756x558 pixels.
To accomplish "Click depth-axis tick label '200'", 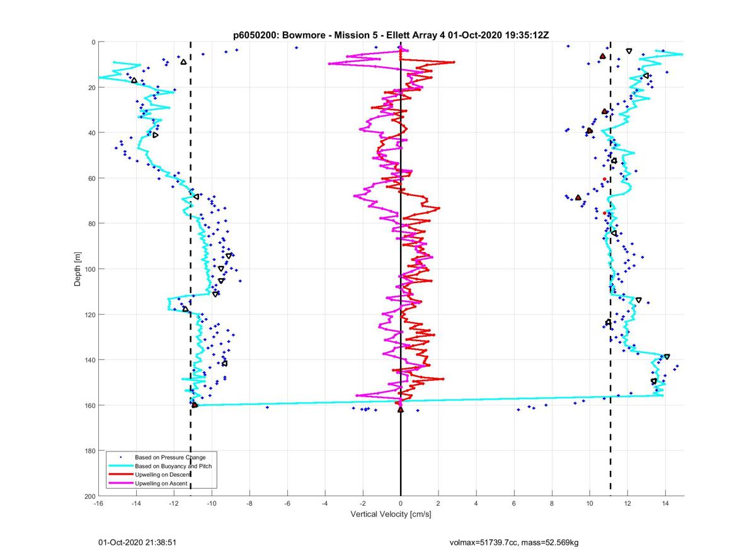I will [x=89, y=496].
